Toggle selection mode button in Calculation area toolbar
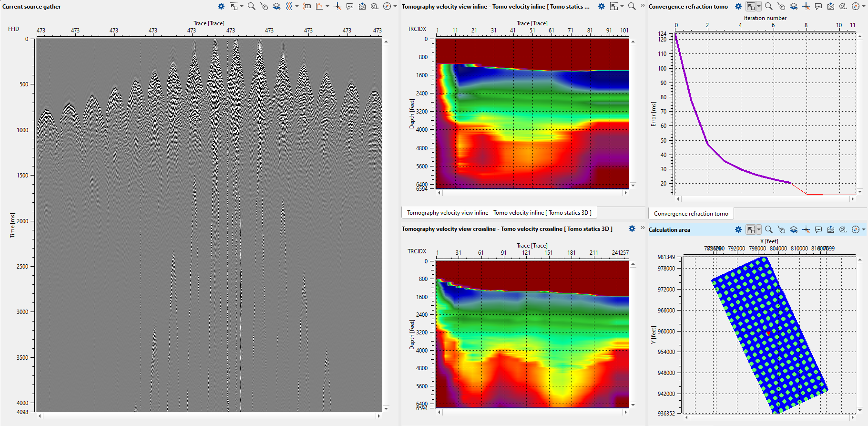This screenshot has width=868, height=426. [x=751, y=229]
